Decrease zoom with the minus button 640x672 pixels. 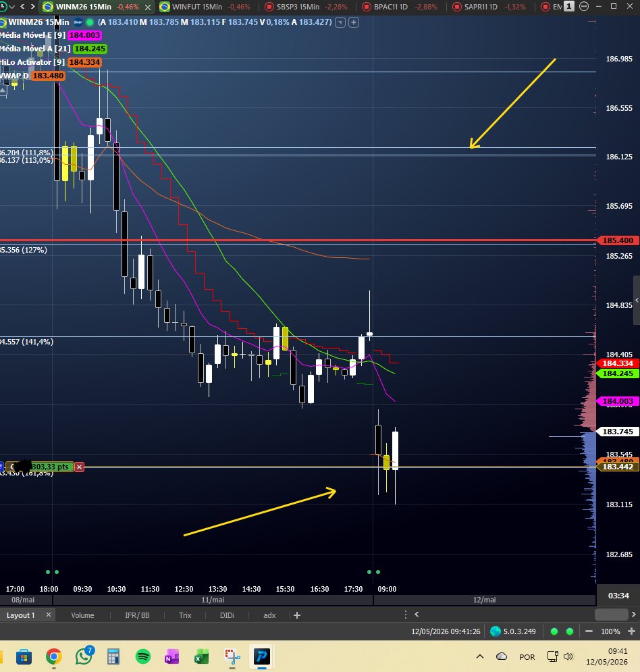(589, 631)
